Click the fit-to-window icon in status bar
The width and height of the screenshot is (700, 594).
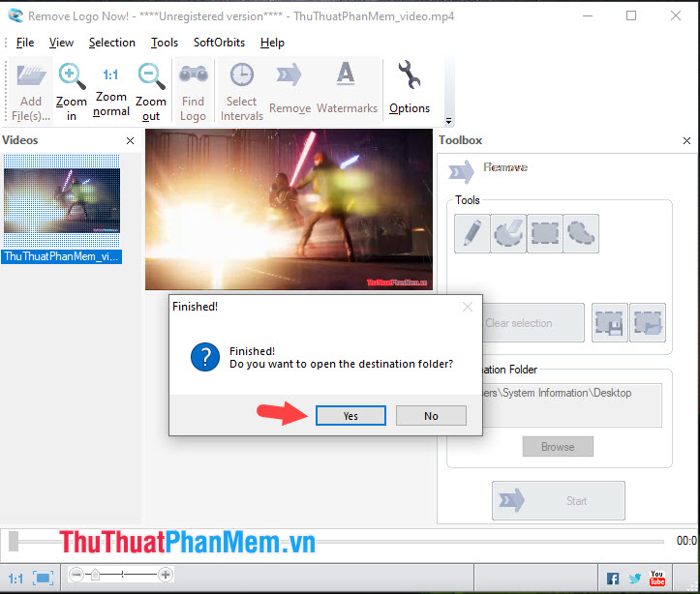point(43,579)
